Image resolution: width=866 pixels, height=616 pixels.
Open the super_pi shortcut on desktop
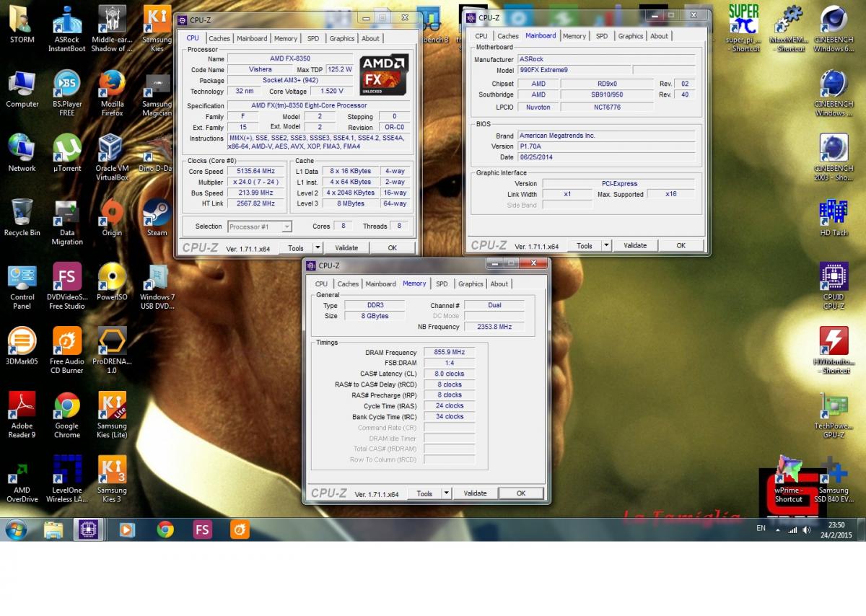click(744, 29)
